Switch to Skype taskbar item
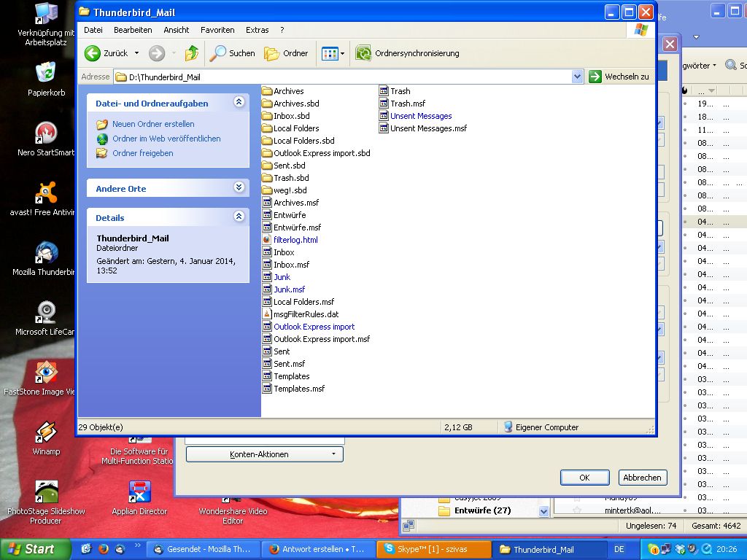 point(433,549)
